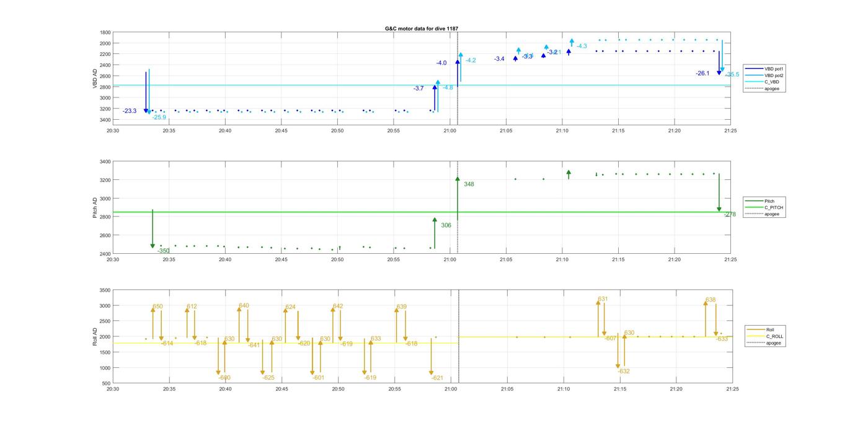Screen dimensions: 868x430
Task: Click the '-641' roll data label
Action: point(254,345)
